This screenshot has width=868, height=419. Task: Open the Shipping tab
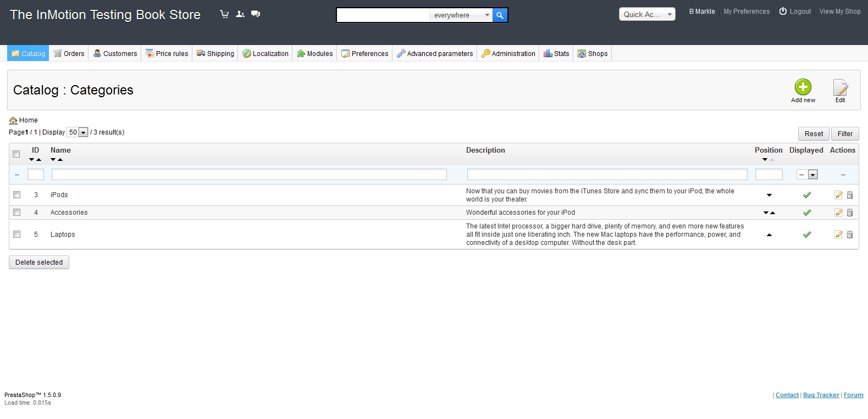[x=215, y=53]
